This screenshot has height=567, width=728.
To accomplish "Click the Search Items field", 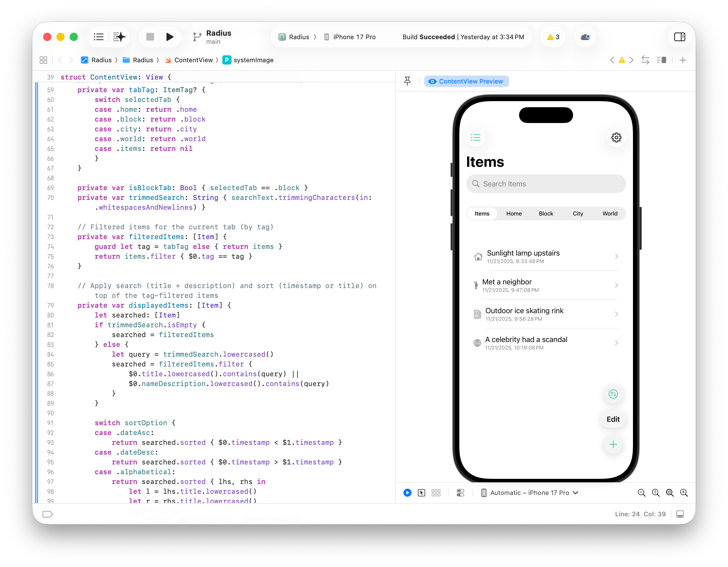I will pos(546,184).
